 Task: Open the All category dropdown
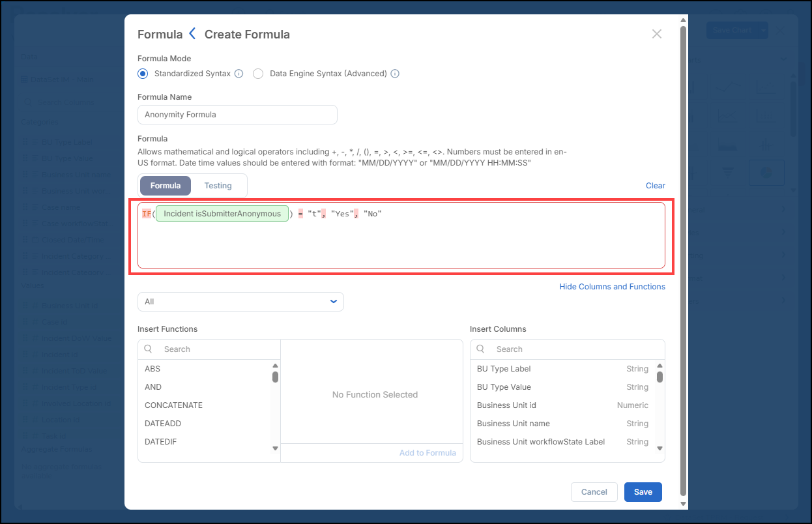pos(240,302)
